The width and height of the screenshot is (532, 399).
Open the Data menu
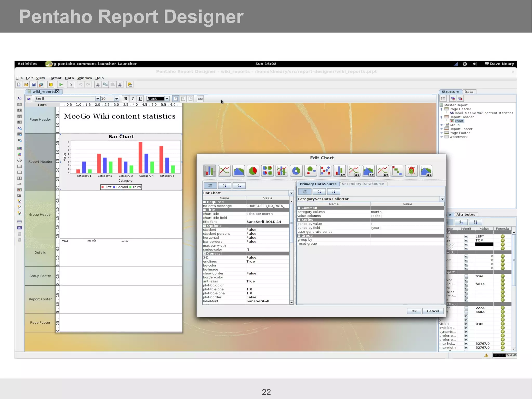[x=69, y=78]
